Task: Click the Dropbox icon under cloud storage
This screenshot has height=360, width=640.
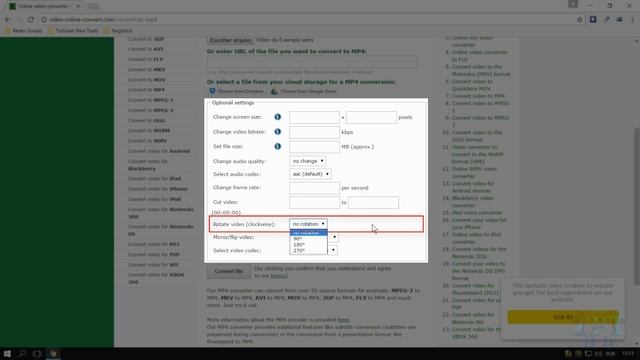Action: [x=212, y=91]
